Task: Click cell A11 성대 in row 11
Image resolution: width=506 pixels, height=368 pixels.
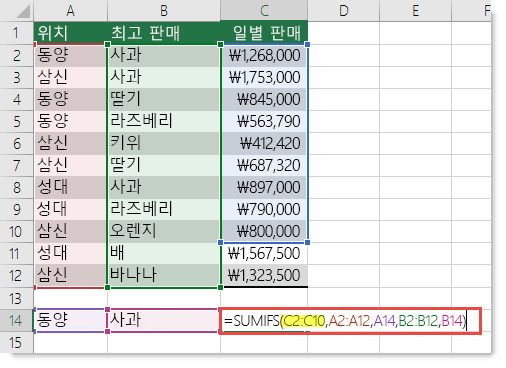Action: (70, 254)
